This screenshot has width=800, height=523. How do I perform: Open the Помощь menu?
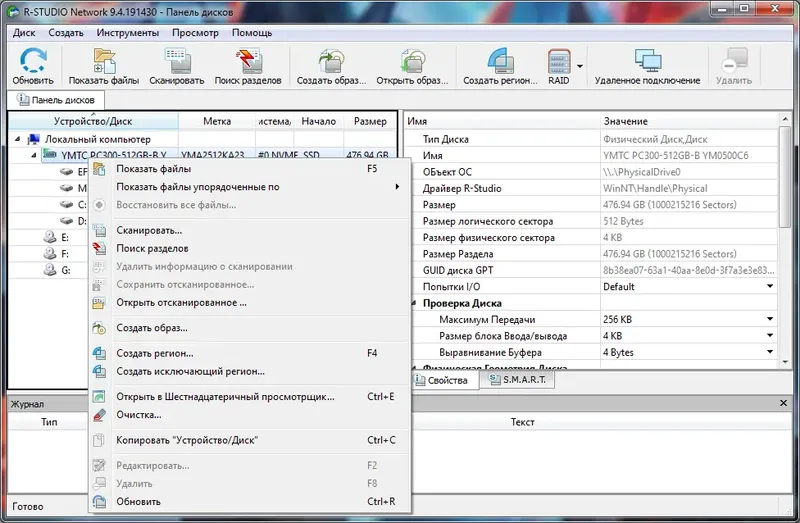[x=252, y=33]
